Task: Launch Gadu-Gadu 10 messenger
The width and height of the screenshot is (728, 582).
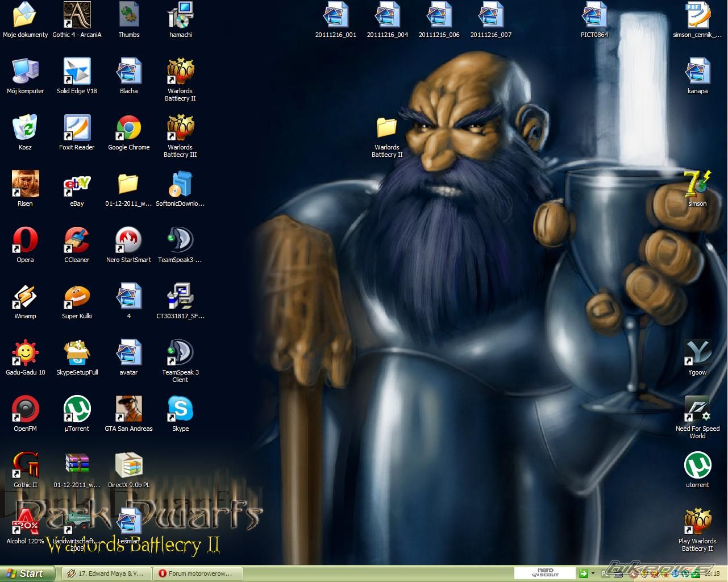Action: (25, 353)
